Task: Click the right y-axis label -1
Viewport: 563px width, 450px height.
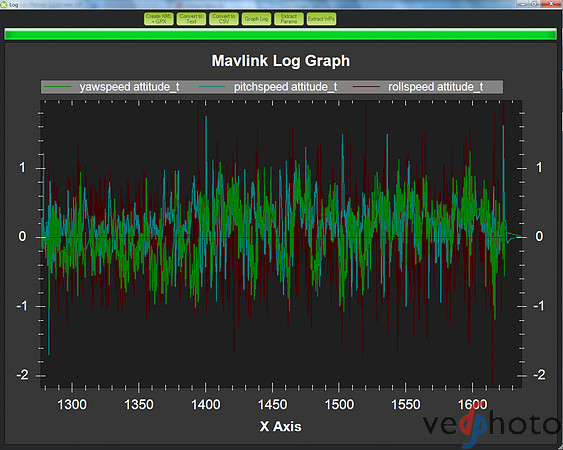Action: tap(539, 306)
